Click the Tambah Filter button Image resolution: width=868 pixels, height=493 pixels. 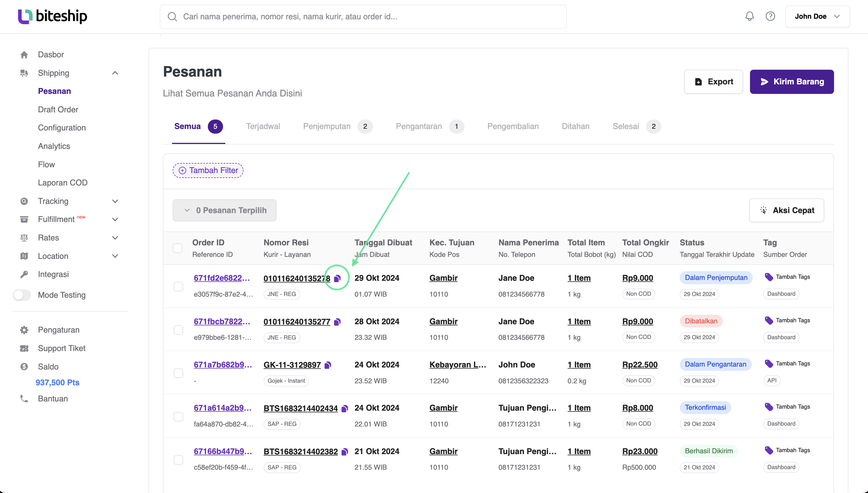[x=208, y=170]
